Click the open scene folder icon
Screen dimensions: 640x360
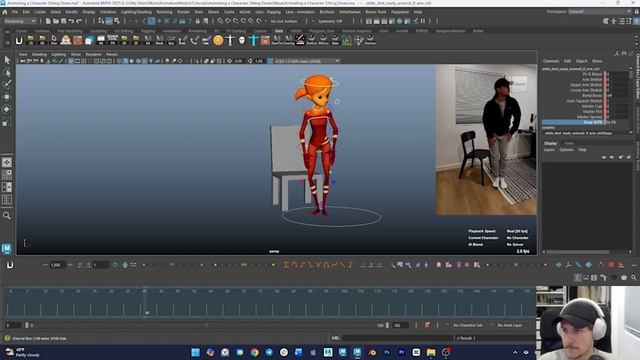(56, 21)
